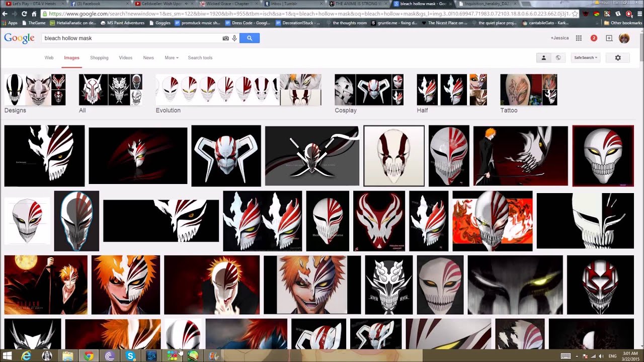Open the Google apps grid
Image resolution: width=644 pixels, height=362 pixels.
tap(579, 38)
